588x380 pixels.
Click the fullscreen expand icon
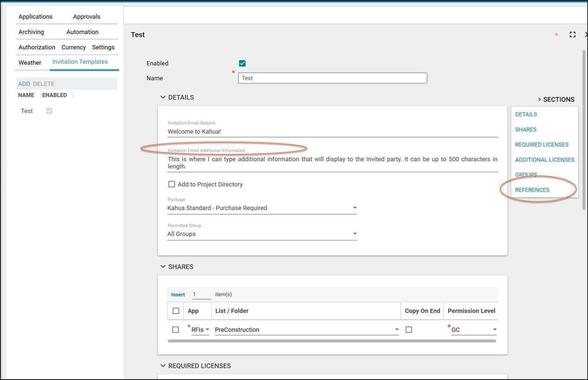(x=572, y=35)
